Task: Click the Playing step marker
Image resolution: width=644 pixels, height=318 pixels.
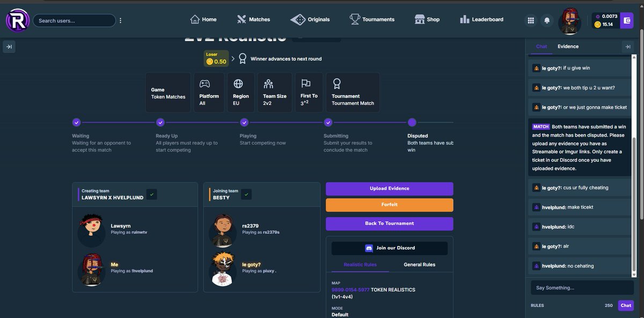Action: click(244, 122)
